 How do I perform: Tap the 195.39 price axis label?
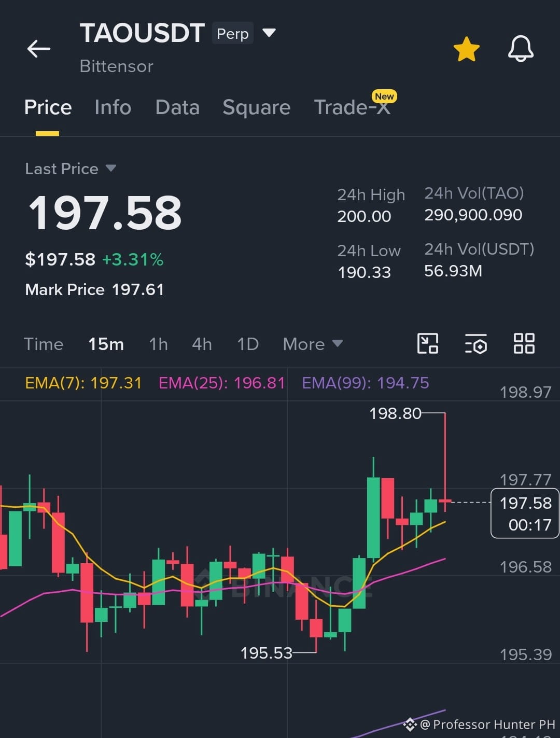point(525,655)
